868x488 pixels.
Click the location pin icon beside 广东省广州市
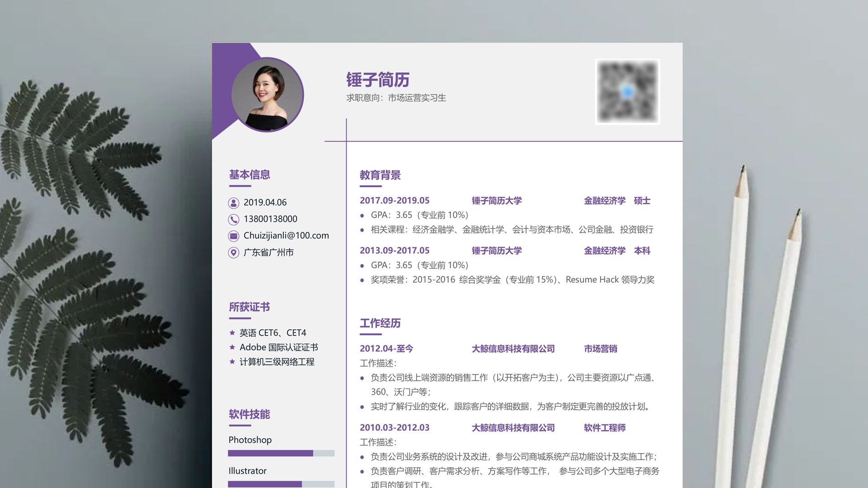click(x=233, y=253)
